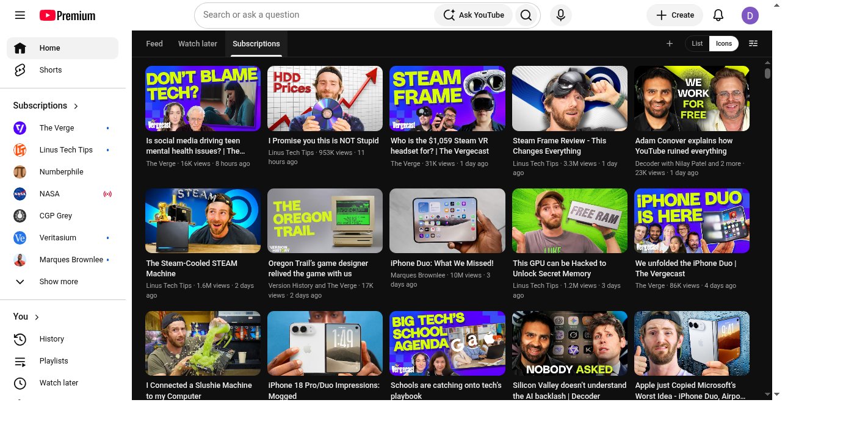This screenshot has width=868, height=444.
Task: Switch to Icons view
Action: point(724,44)
